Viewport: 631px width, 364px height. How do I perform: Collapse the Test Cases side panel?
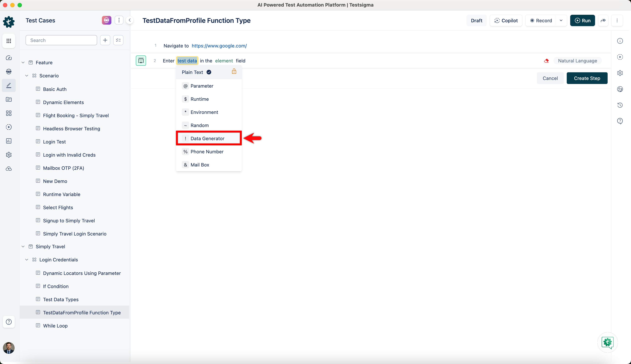(129, 20)
